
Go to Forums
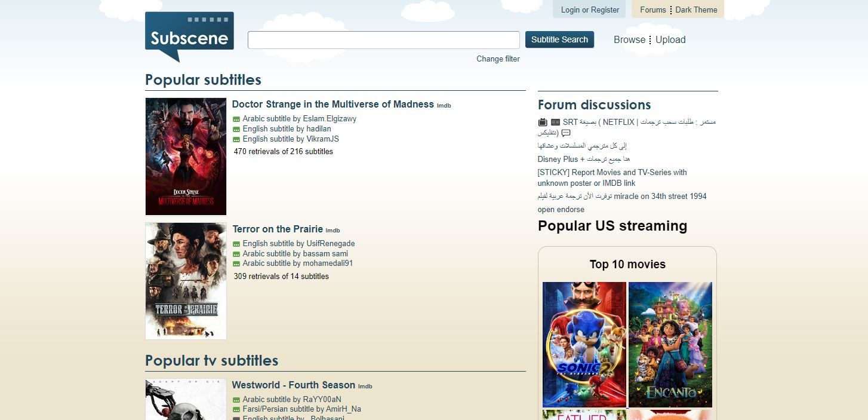[652, 10]
